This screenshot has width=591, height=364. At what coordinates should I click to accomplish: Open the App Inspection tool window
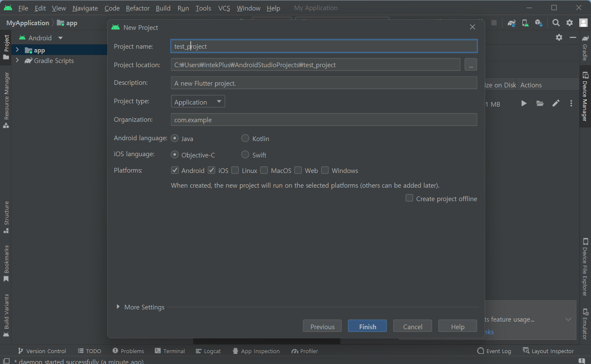(256, 351)
